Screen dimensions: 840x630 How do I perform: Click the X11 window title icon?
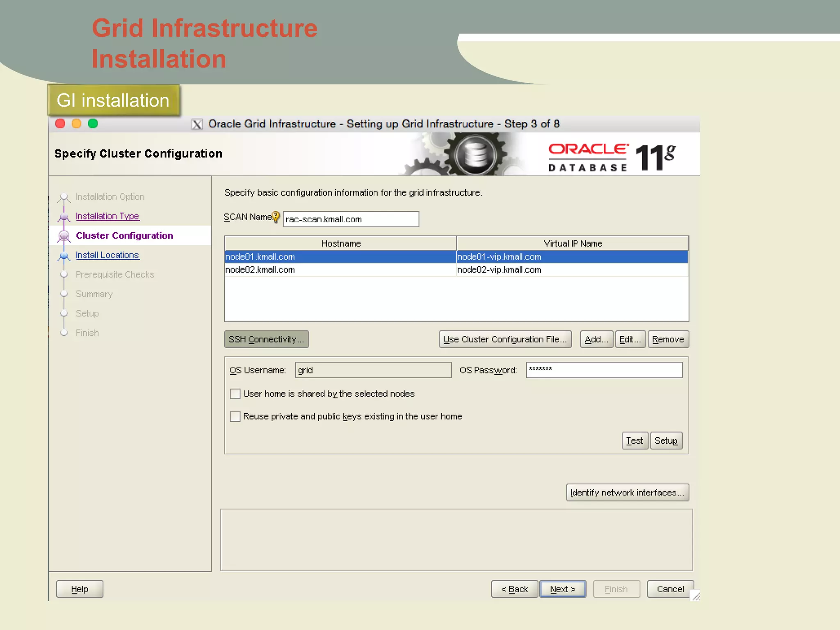pyautogui.click(x=197, y=124)
